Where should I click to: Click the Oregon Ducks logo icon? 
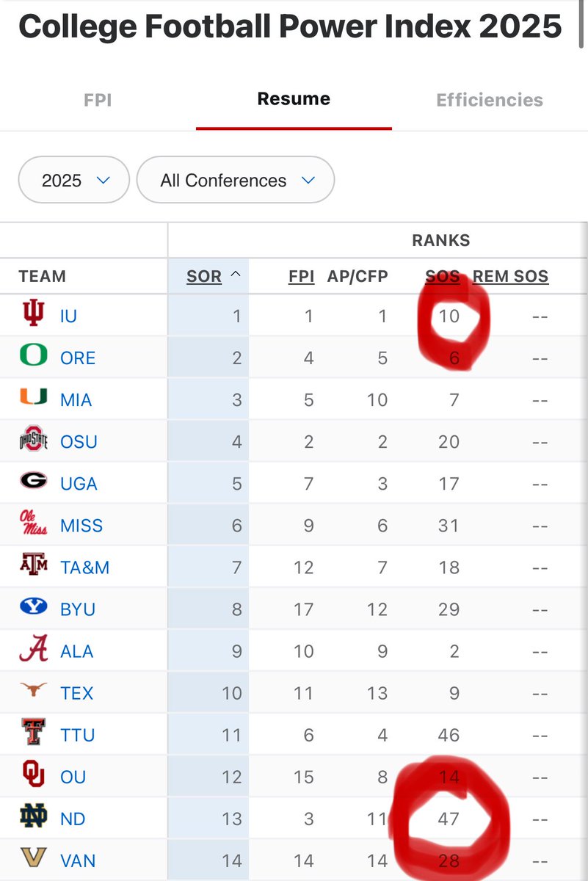(x=33, y=357)
